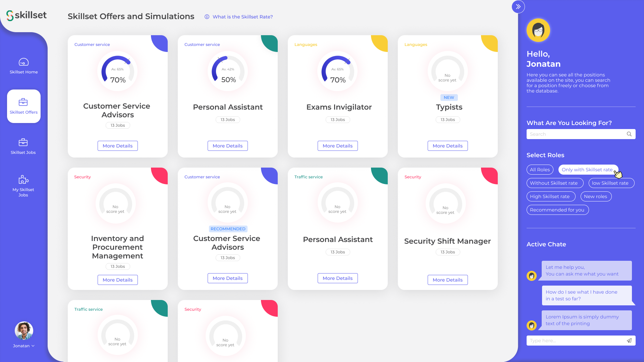Select the Skillset Offers briefcase icon

click(23, 102)
